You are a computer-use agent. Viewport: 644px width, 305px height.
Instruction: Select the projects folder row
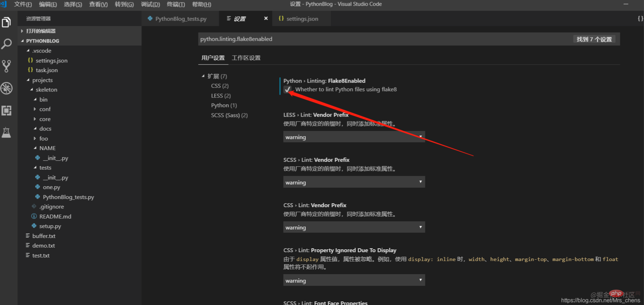click(x=79, y=80)
